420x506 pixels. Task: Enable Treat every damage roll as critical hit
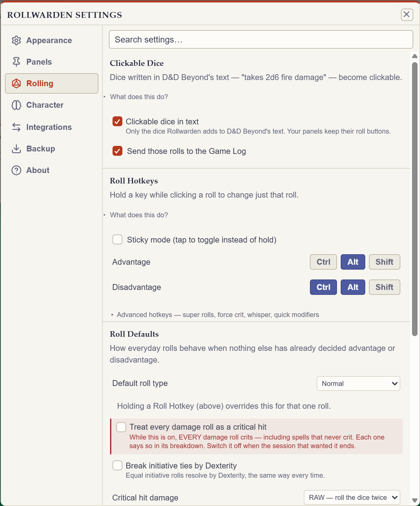tap(121, 427)
